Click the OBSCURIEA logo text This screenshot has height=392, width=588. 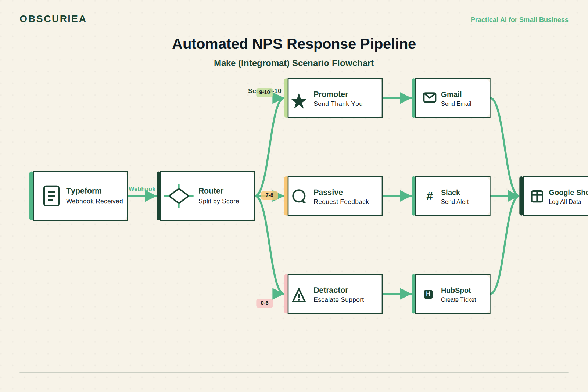point(53,19)
